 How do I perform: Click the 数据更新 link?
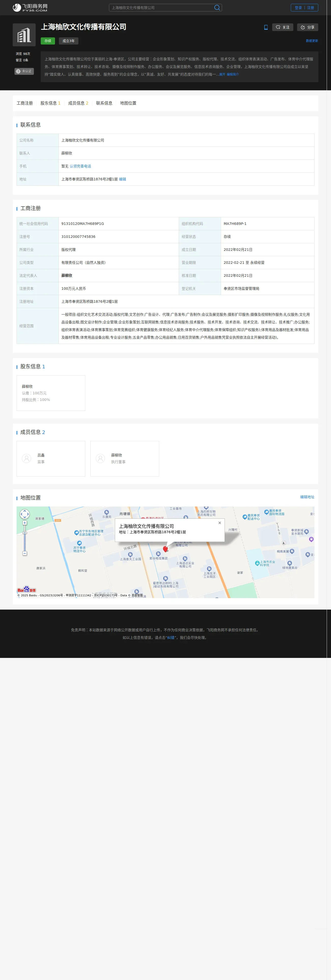pyautogui.click(x=312, y=41)
